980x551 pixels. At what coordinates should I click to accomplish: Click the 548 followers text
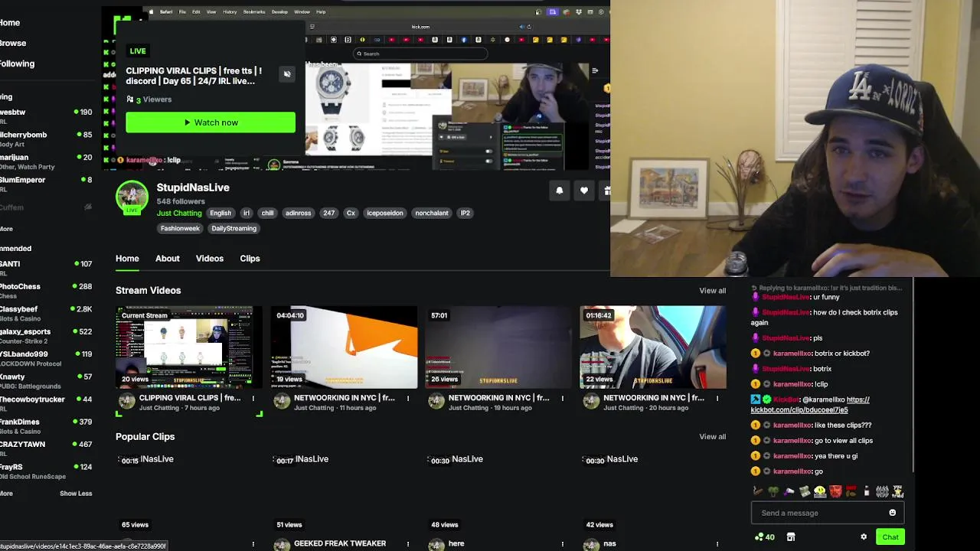(181, 201)
